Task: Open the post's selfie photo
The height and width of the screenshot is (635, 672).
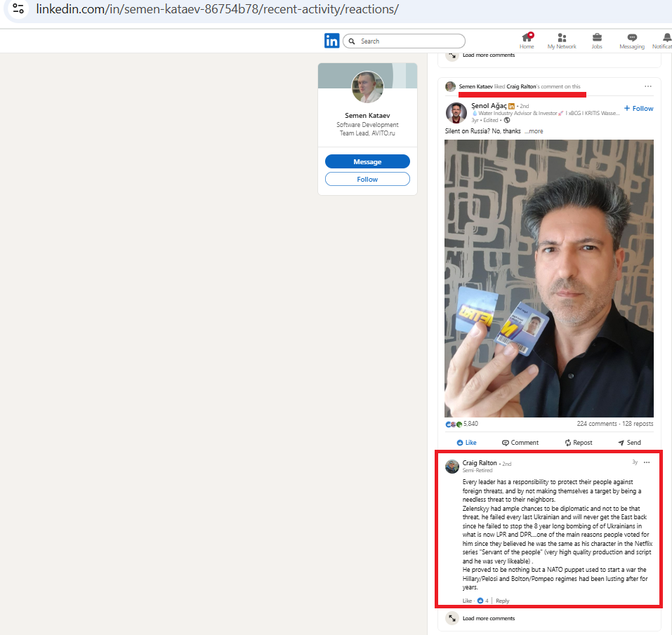Action: 549,279
